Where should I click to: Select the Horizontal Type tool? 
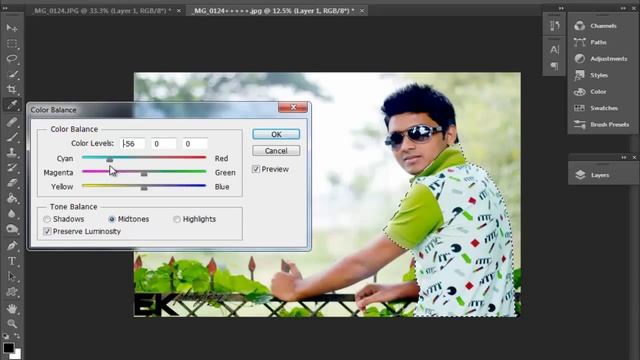pos(12,261)
